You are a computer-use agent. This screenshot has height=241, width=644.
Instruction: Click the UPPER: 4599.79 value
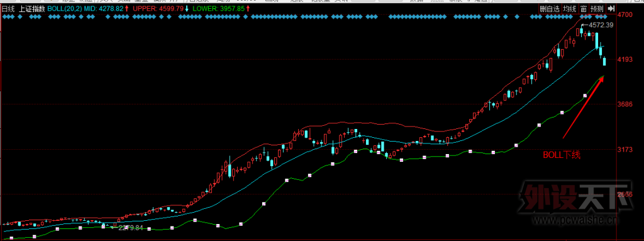(x=158, y=8)
